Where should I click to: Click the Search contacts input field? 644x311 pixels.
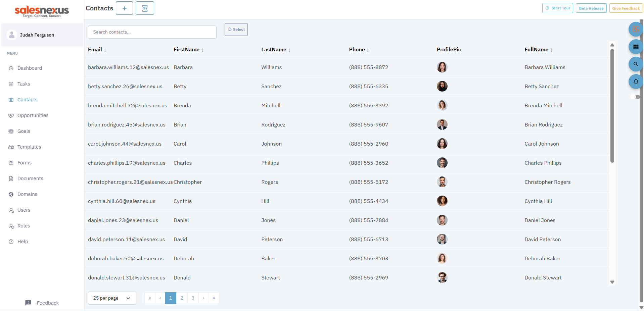[152, 32]
